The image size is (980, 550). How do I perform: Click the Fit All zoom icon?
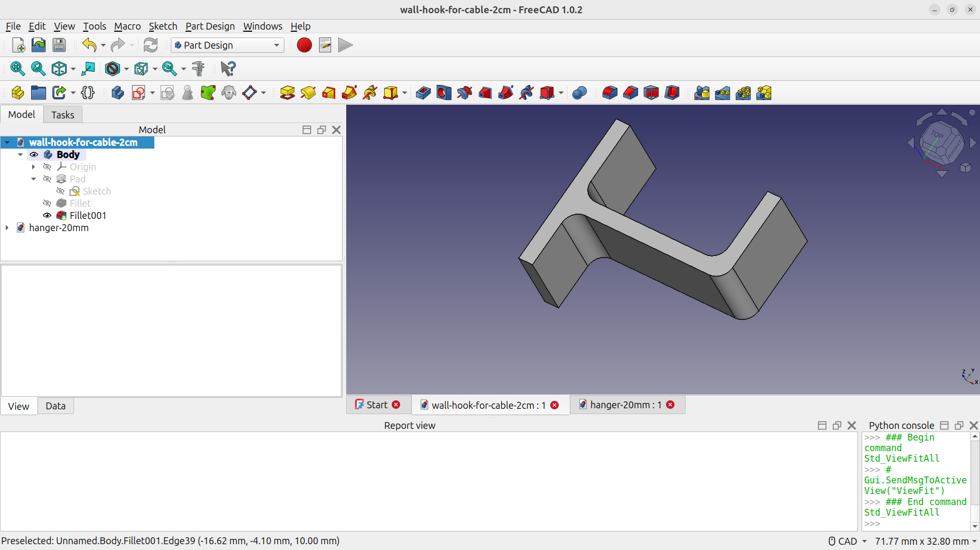pos(17,69)
